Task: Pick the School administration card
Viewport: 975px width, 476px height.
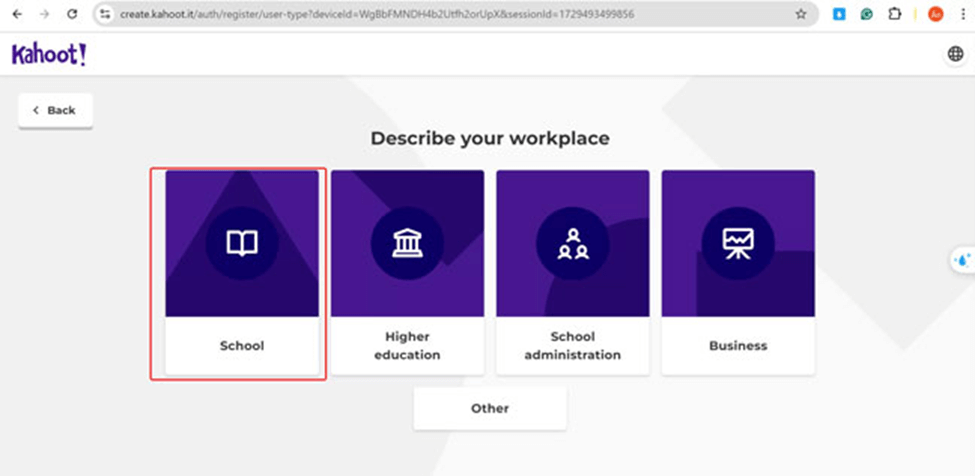Action: pos(573,272)
